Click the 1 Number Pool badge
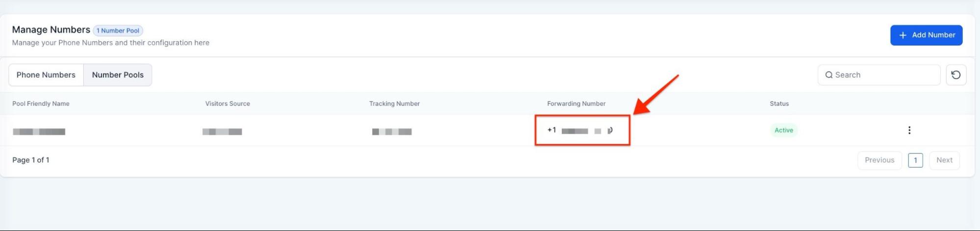980x231 pixels. (118, 30)
